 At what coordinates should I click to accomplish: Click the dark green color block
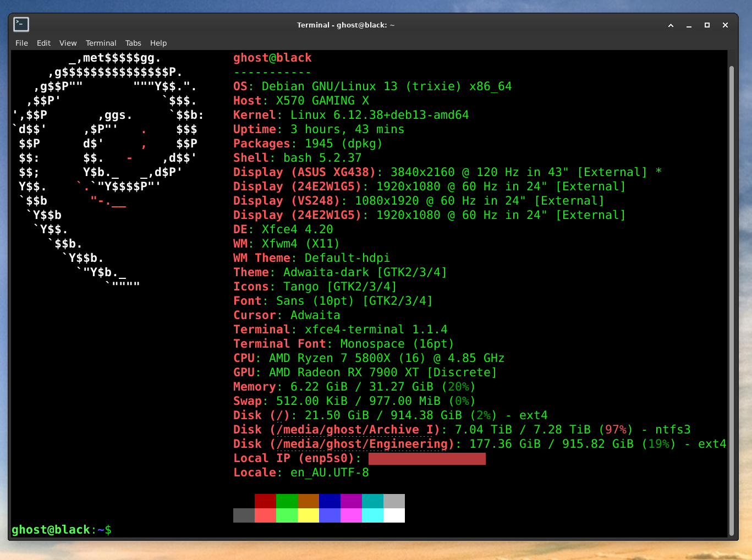[x=287, y=501]
